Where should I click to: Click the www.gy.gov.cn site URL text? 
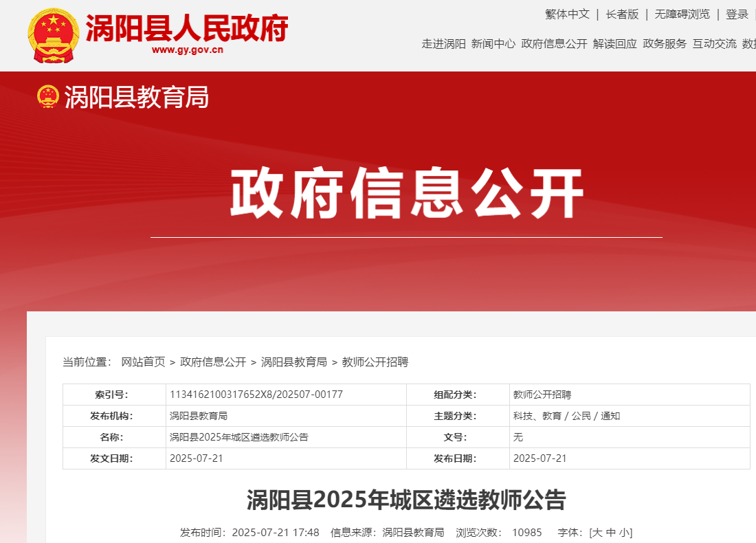click(188, 49)
